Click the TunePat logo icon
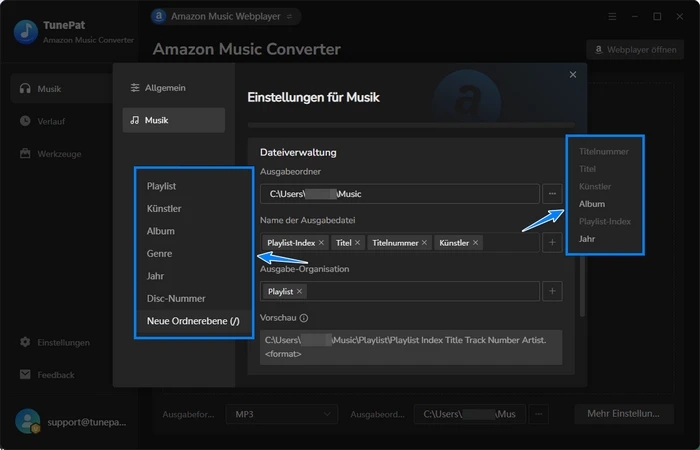 [26, 32]
